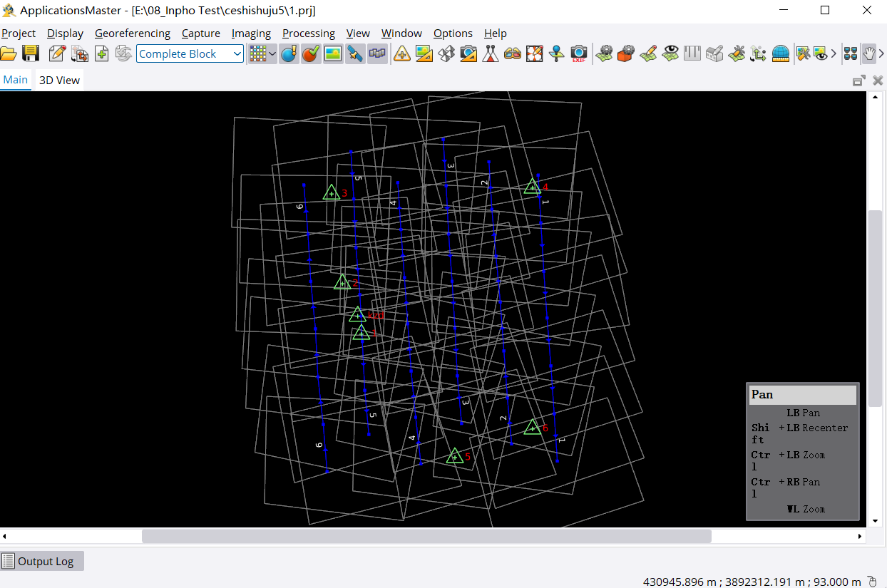This screenshot has height=588, width=887.
Task: Open the EXIF camera tool
Action: click(579, 53)
